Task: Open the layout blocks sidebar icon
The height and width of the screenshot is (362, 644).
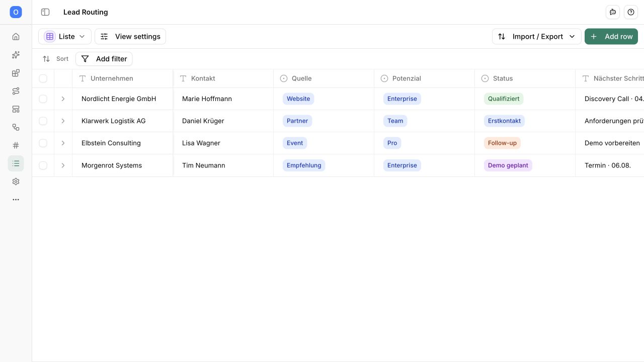Action: (x=16, y=109)
